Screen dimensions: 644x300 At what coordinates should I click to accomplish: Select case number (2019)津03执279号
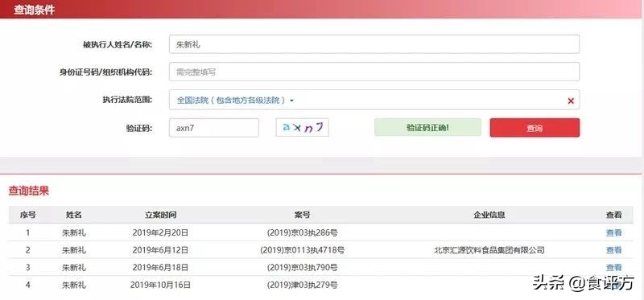303,285
